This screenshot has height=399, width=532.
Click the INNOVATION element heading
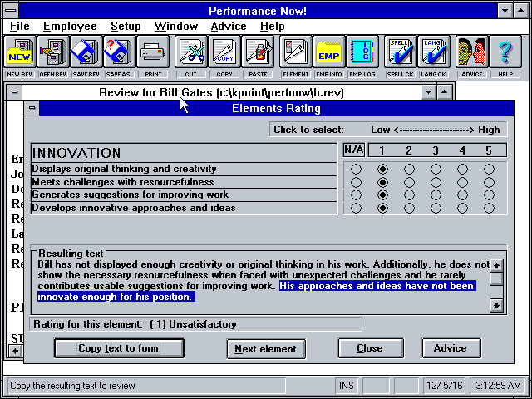point(184,153)
